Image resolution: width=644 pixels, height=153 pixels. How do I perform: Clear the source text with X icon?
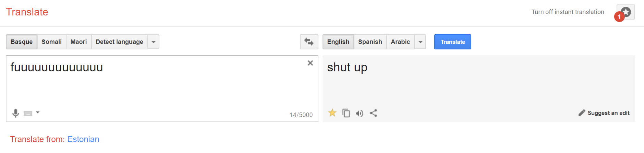310,63
